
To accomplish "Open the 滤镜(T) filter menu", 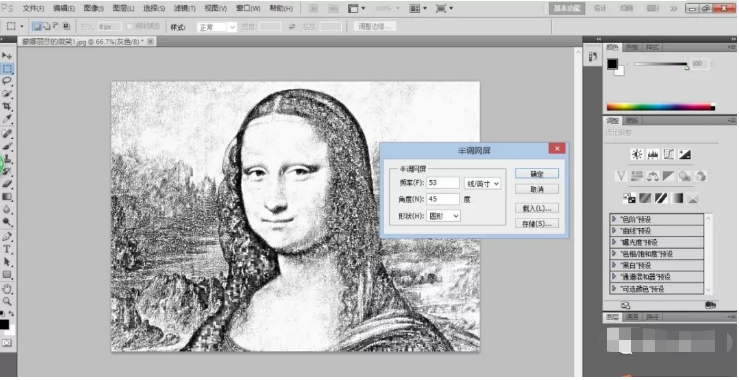I will pos(185,8).
